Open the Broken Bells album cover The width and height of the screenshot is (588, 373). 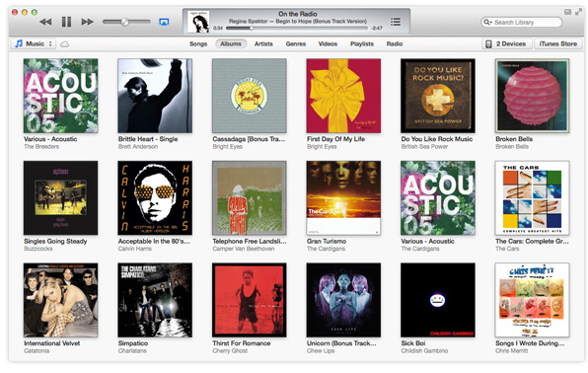(532, 96)
